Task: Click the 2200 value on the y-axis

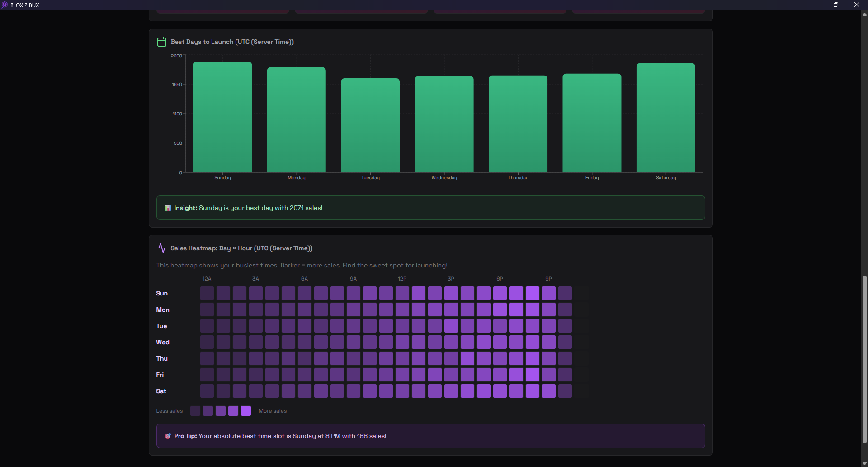Action: (176, 56)
